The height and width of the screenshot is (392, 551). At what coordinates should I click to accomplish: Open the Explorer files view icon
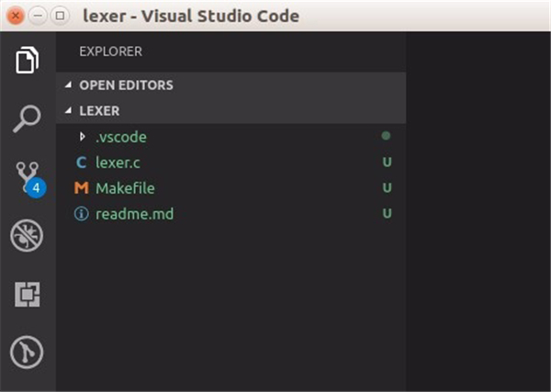tap(27, 60)
